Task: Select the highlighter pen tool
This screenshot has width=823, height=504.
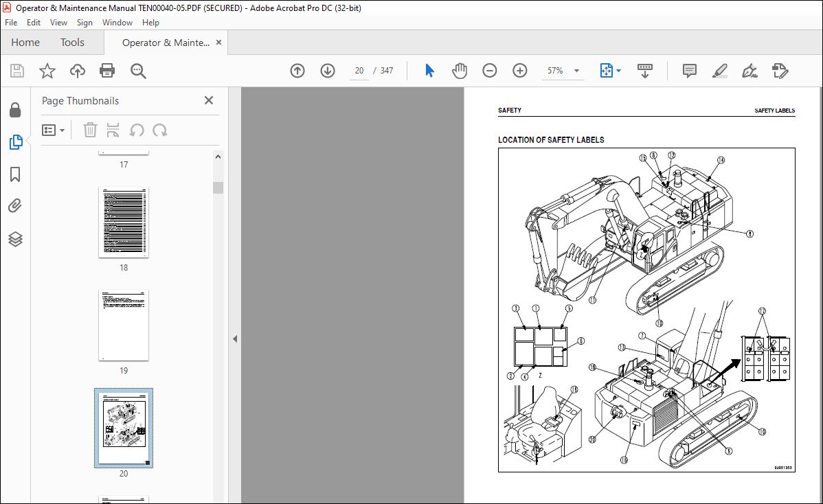Action: pyautogui.click(x=719, y=71)
